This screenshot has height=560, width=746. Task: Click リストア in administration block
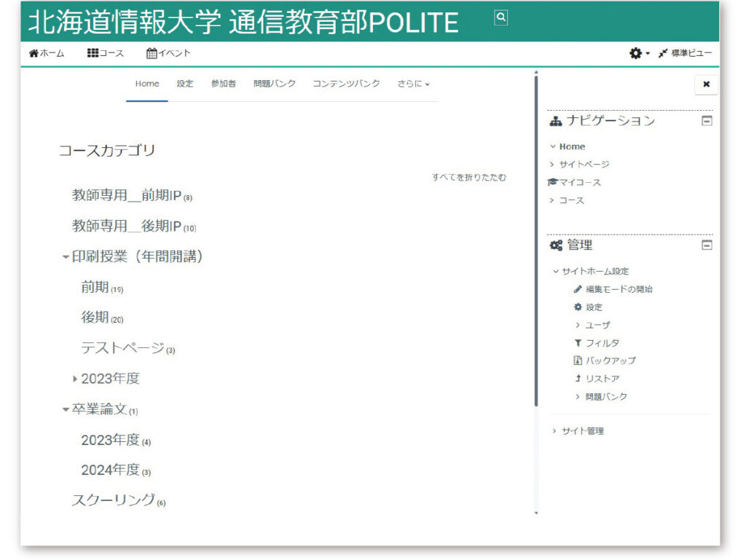[x=602, y=379]
